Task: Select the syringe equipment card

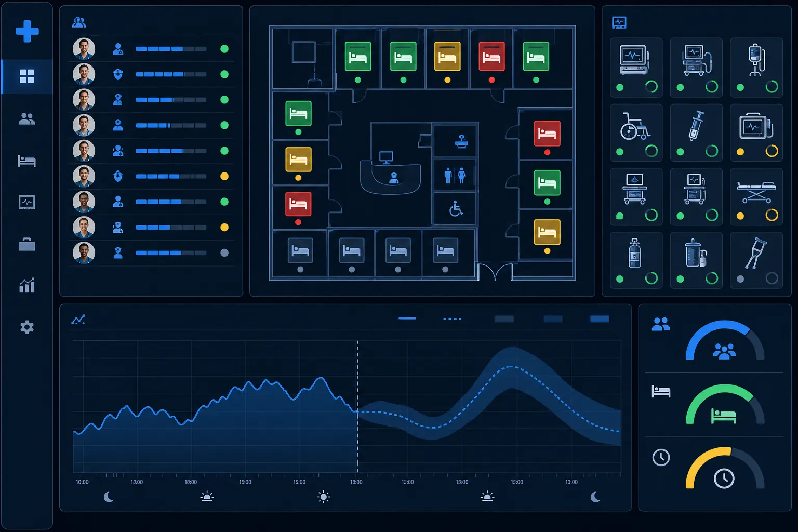Action: coord(696,132)
